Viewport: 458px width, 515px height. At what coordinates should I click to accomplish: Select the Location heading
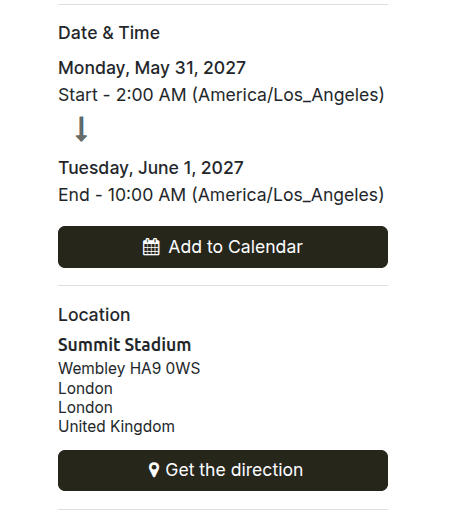click(x=94, y=315)
